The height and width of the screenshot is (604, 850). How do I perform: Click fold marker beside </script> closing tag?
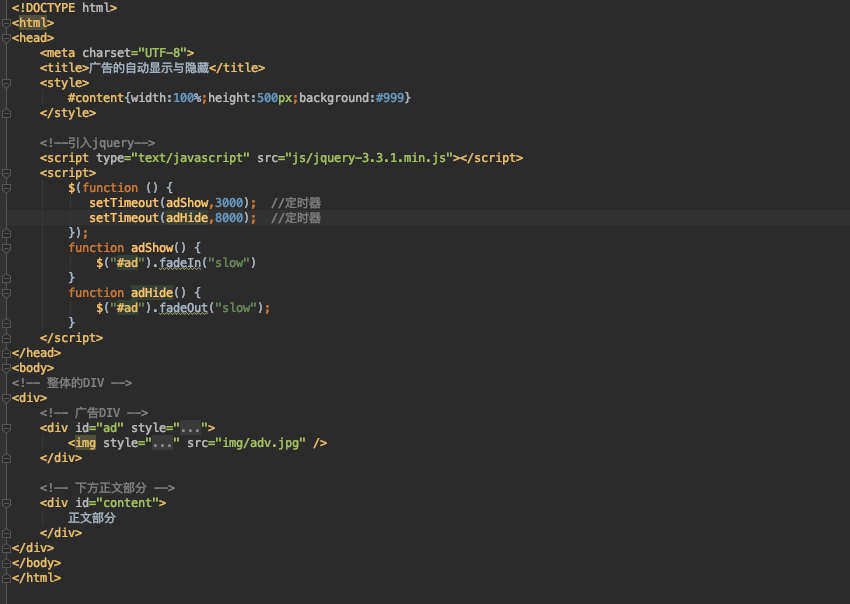click(x=7, y=338)
